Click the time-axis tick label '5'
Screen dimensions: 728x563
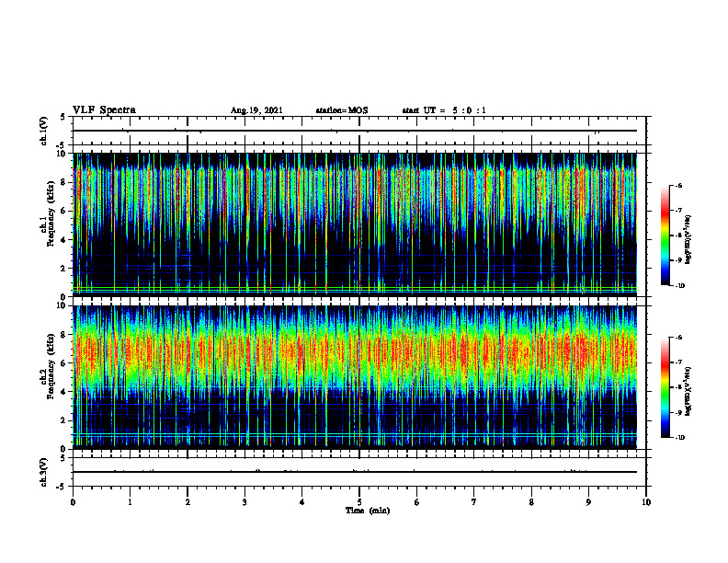click(x=359, y=502)
